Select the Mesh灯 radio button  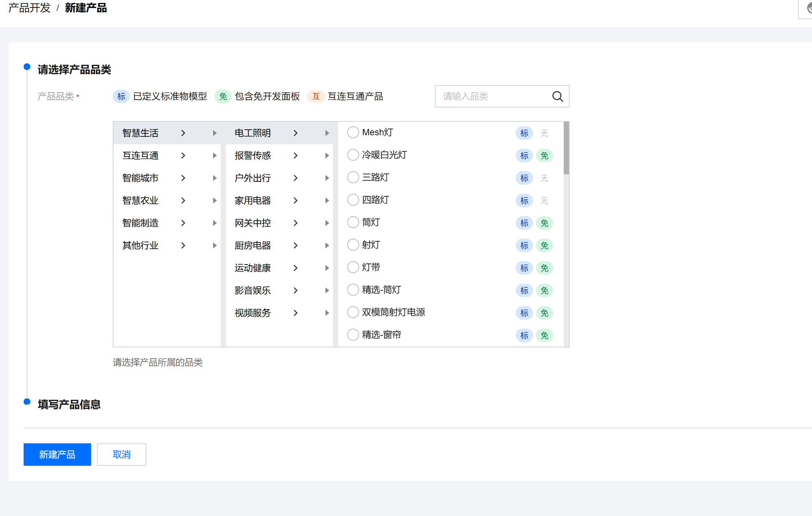click(x=353, y=132)
